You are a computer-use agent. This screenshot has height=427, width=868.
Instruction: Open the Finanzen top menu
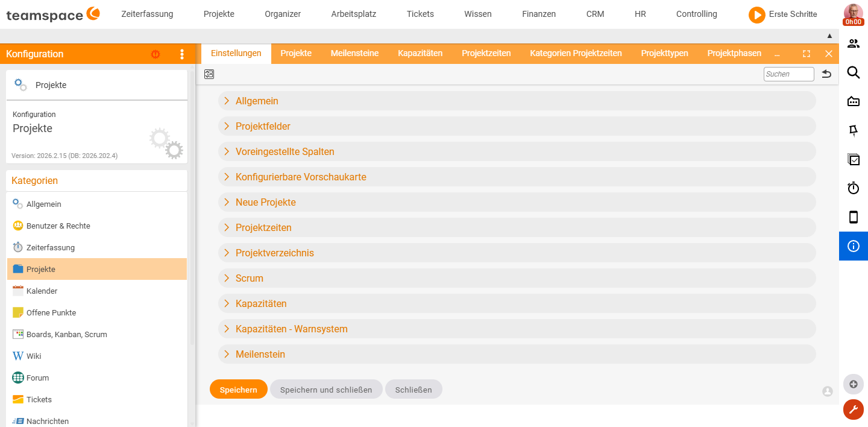(539, 14)
